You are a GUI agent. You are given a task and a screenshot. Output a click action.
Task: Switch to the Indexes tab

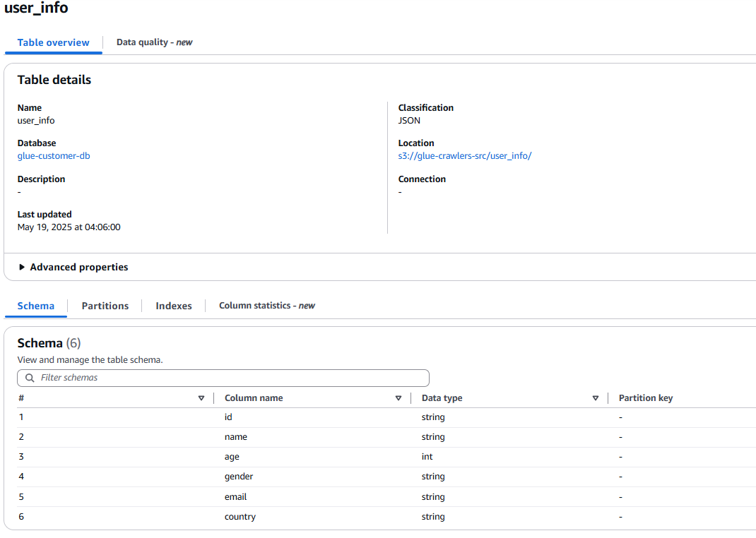click(x=174, y=306)
